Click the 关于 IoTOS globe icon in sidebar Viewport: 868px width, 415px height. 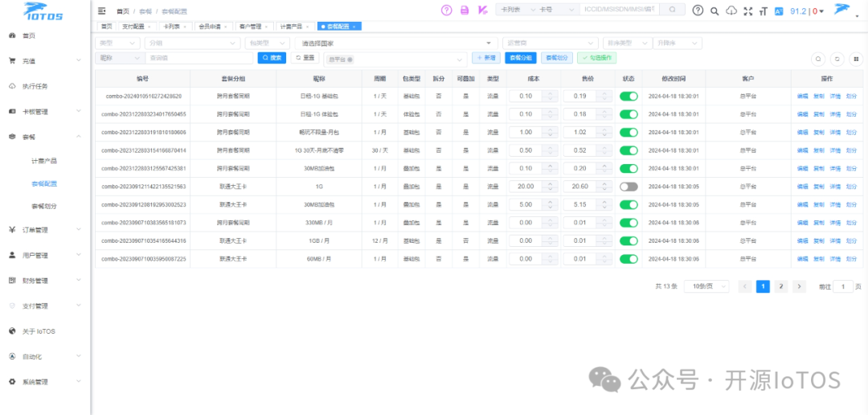tap(12, 331)
